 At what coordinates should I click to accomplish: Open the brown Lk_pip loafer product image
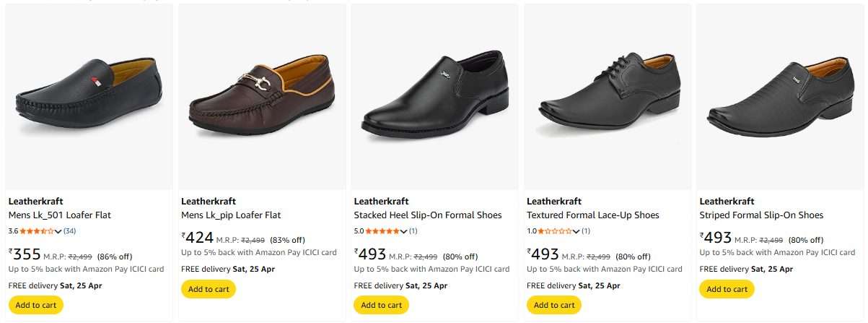(261, 97)
